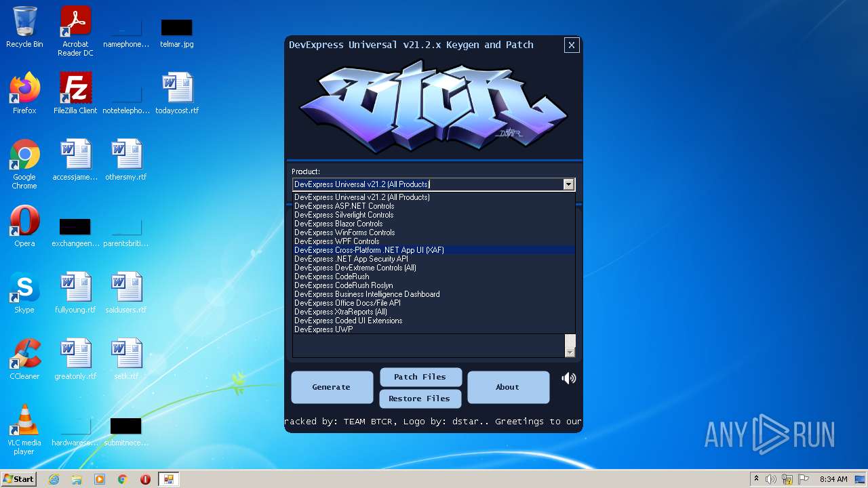Click the output box scrollbar down arrow

click(x=570, y=352)
